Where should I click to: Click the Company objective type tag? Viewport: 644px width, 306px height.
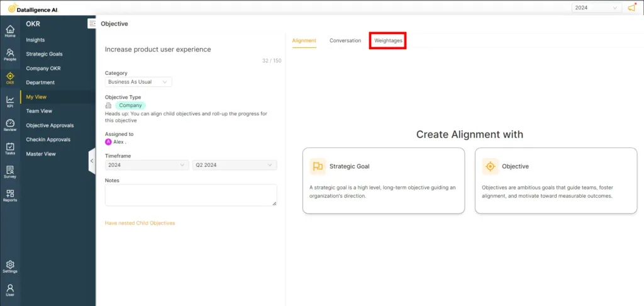click(x=130, y=105)
